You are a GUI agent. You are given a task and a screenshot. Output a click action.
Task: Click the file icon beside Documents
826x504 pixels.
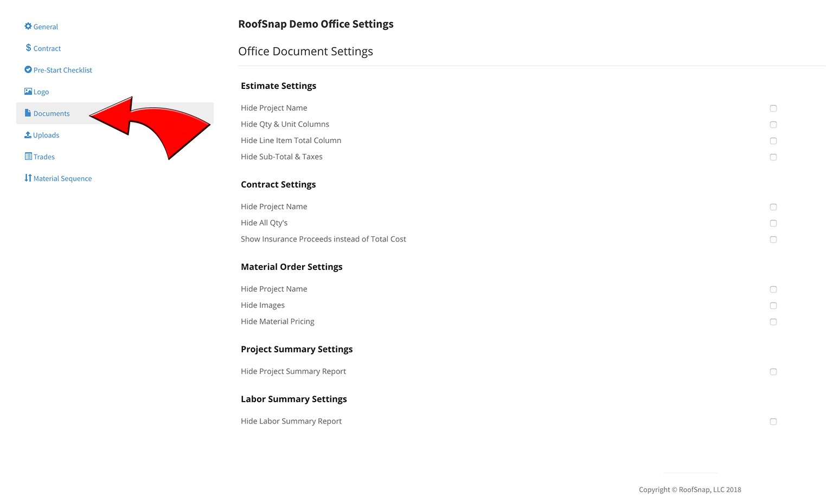28,113
